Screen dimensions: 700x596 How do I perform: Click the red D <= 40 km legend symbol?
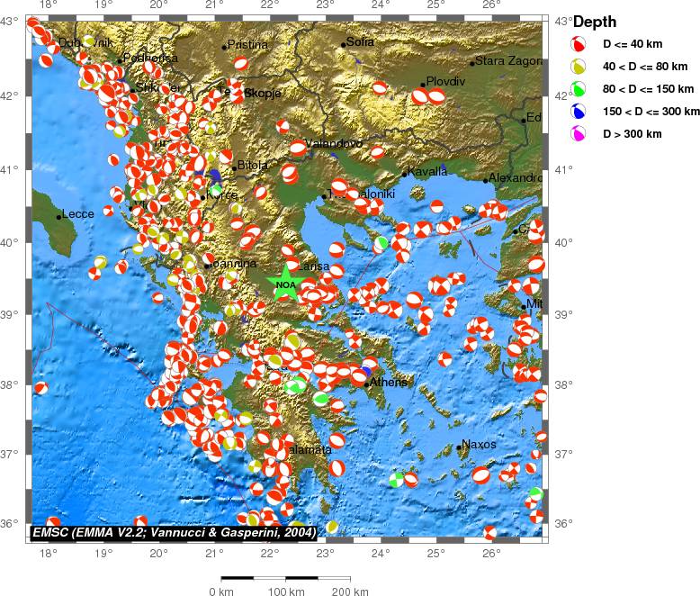580,43
